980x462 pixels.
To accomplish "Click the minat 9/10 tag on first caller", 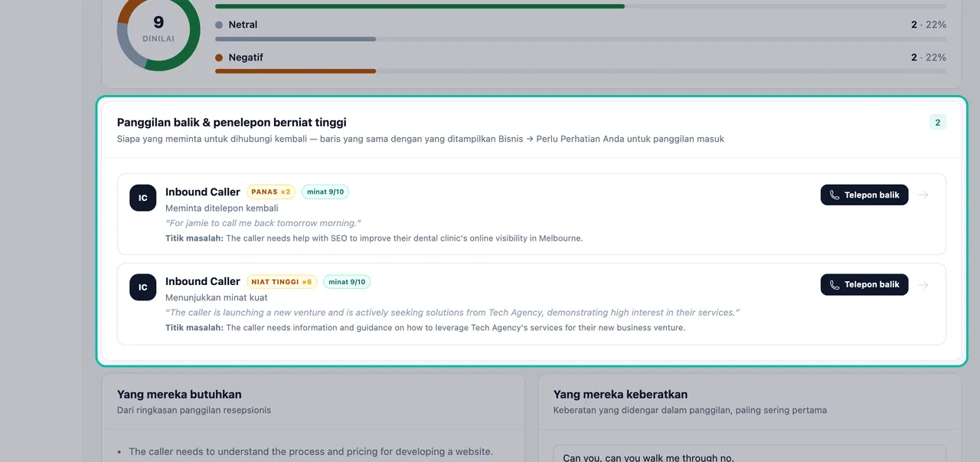I will 325,192.
